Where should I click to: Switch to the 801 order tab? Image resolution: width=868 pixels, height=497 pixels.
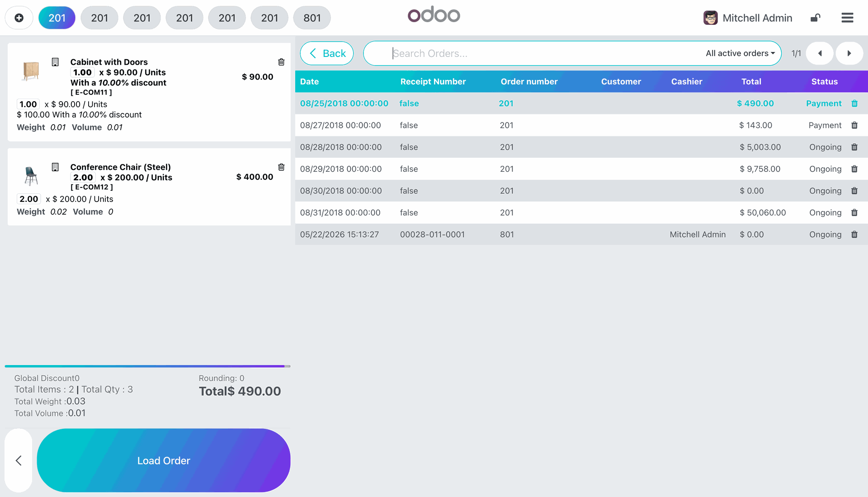pyautogui.click(x=312, y=18)
